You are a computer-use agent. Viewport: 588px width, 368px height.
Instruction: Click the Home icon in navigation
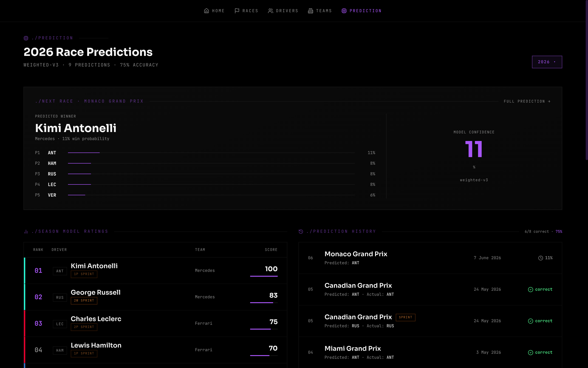click(206, 11)
